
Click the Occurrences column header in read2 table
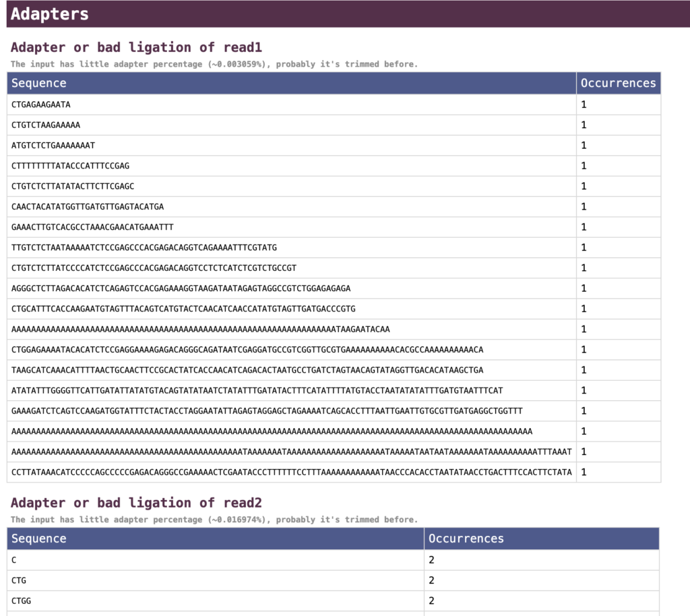tap(466, 538)
